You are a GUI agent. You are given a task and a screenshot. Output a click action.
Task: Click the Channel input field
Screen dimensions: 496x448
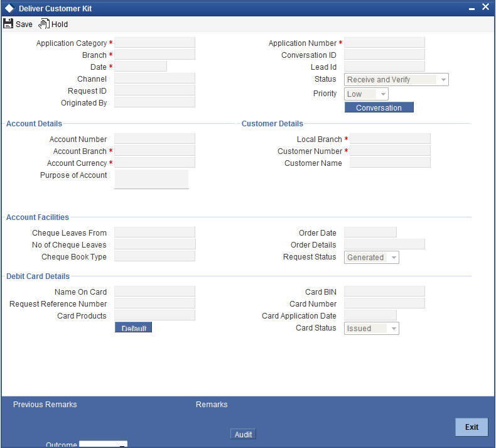pos(154,79)
